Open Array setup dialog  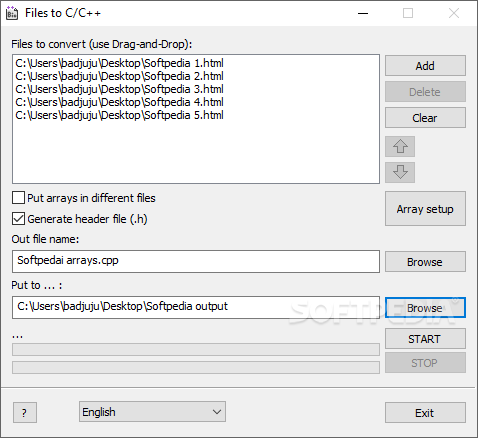click(425, 209)
